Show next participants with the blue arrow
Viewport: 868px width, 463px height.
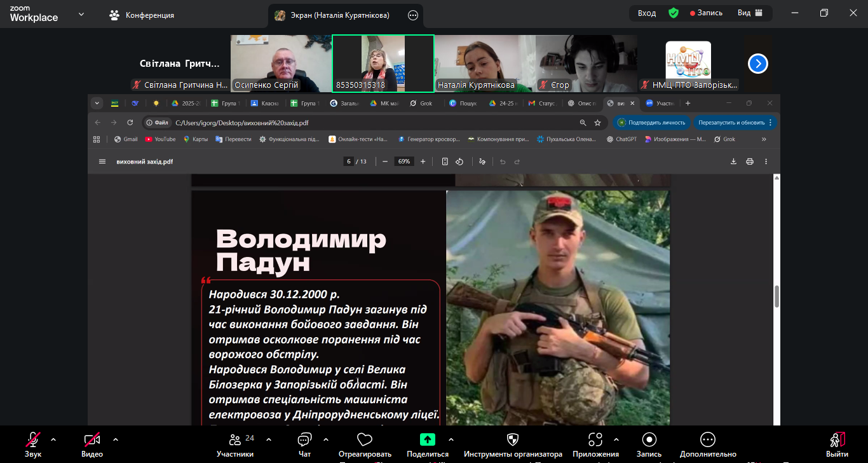[x=758, y=64]
